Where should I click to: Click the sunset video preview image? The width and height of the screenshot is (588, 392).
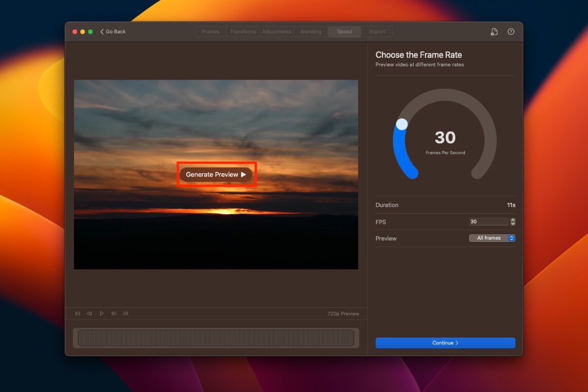pyautogui.click(x=216, y=174)
